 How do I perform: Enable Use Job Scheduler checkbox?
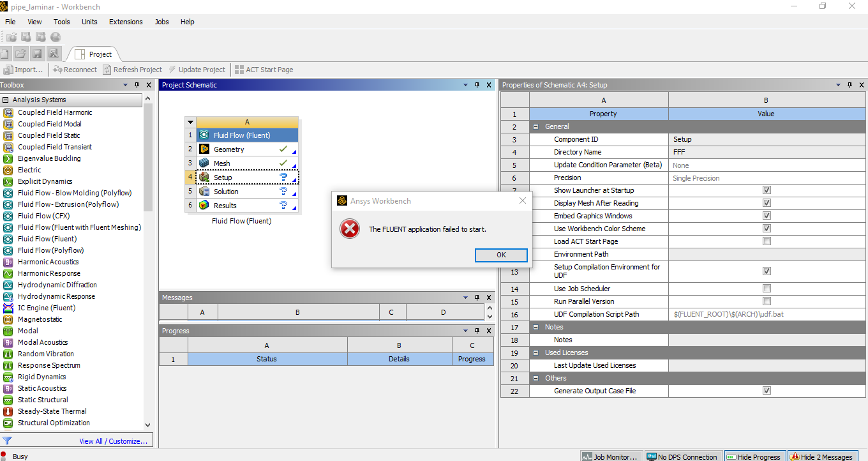click(767, 289)
